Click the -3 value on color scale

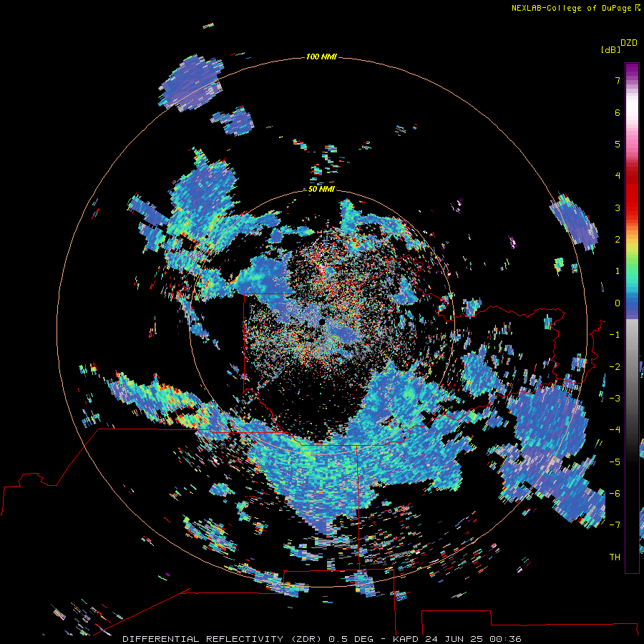pyautogui.click(x=615, y=399)
